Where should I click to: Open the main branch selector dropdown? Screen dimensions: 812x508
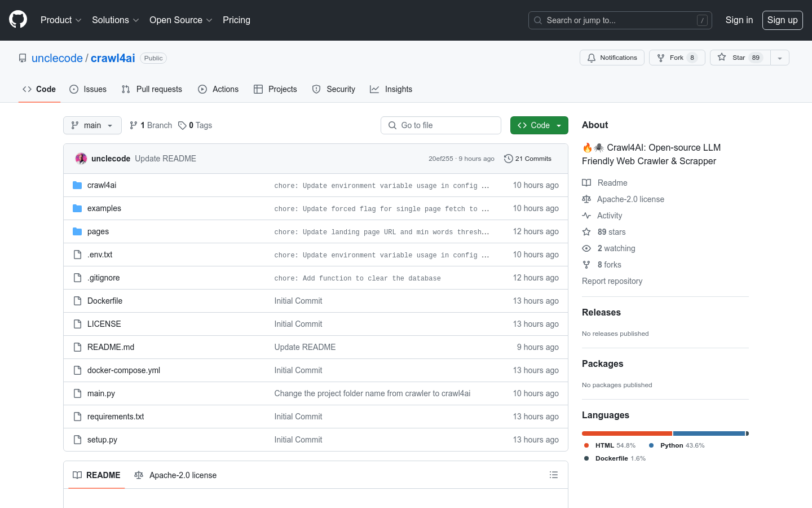[92, 125]
